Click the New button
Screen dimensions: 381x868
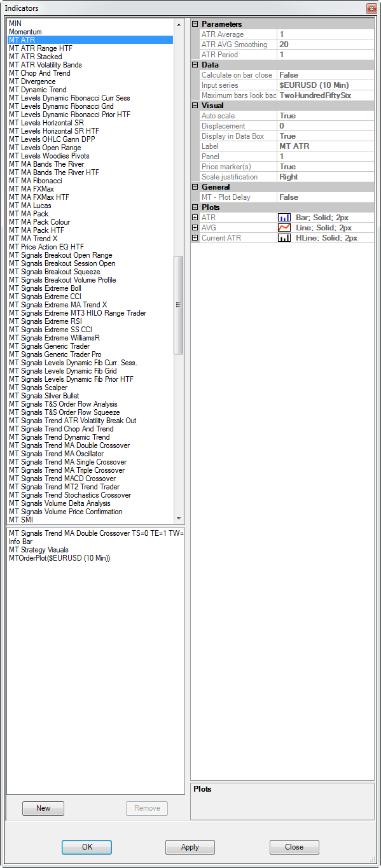click(43, 808)
